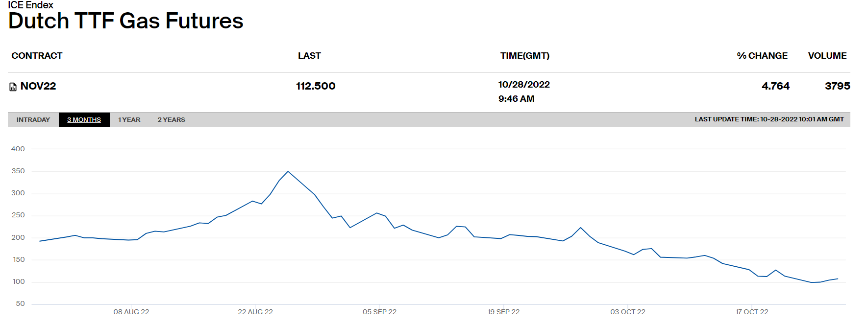Open the NOV22 contract link
This screenshot has width=868, height=324.
(38, 86)
